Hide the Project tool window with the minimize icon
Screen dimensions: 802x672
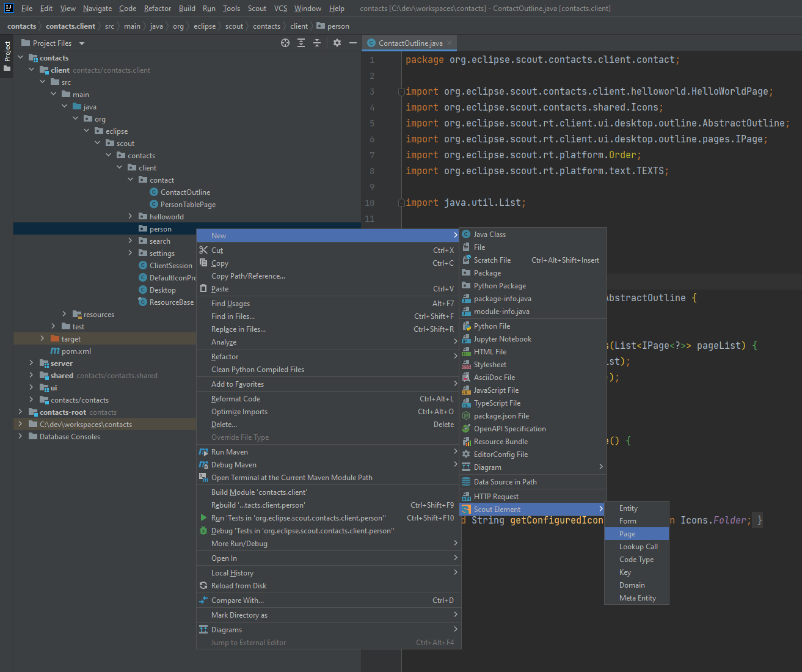pyautogui.click(x=353, y=43)
